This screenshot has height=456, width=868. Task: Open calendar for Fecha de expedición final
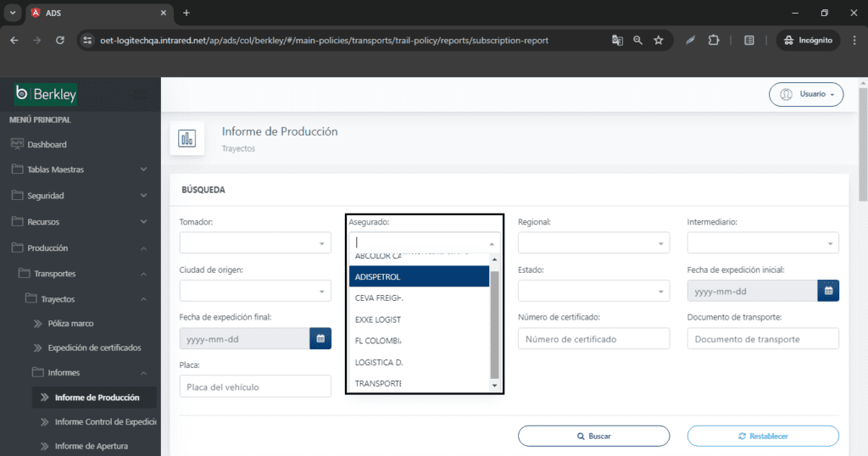[x=320, y=338]
